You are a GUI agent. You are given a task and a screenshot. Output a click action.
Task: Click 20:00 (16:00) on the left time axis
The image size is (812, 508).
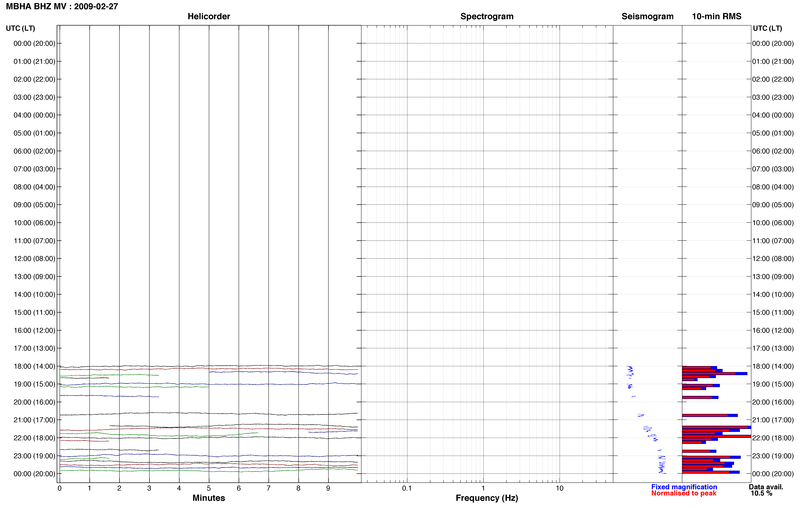(34, 402)
